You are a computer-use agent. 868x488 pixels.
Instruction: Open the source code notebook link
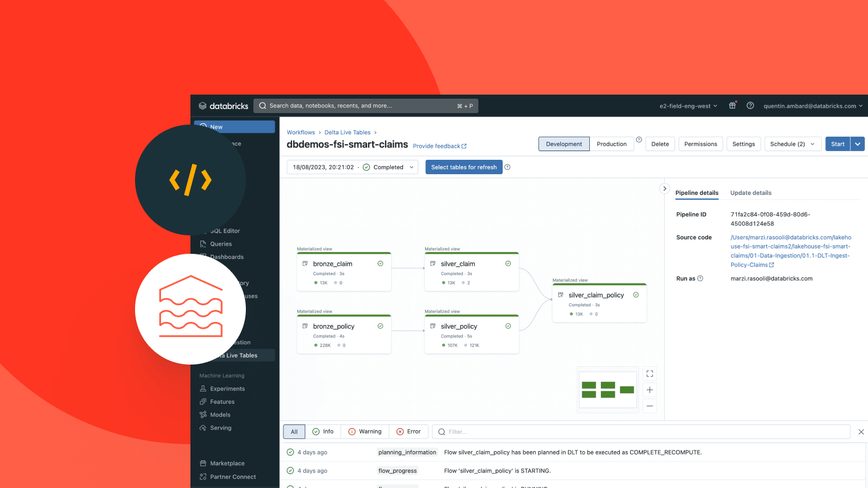[791, 251]
